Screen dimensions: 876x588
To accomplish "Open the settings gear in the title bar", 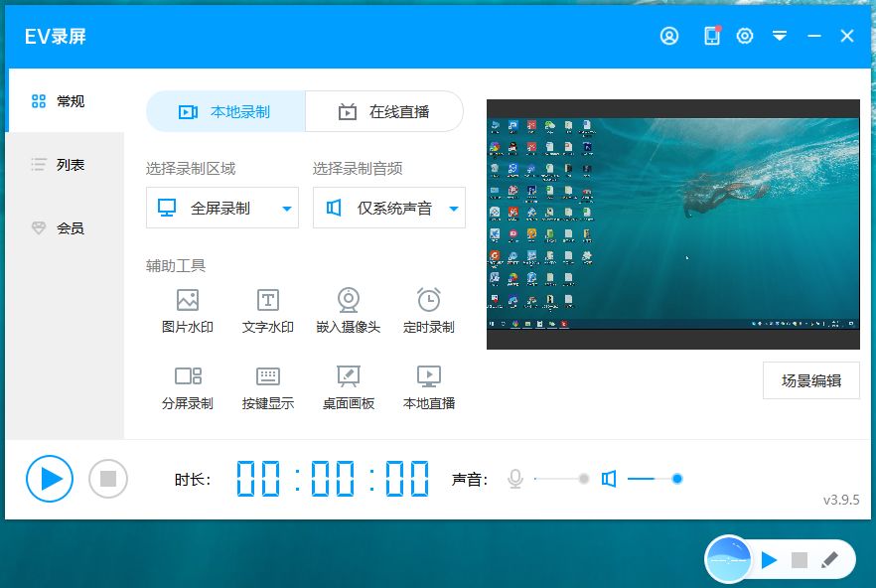I will [x=745, y=35].
